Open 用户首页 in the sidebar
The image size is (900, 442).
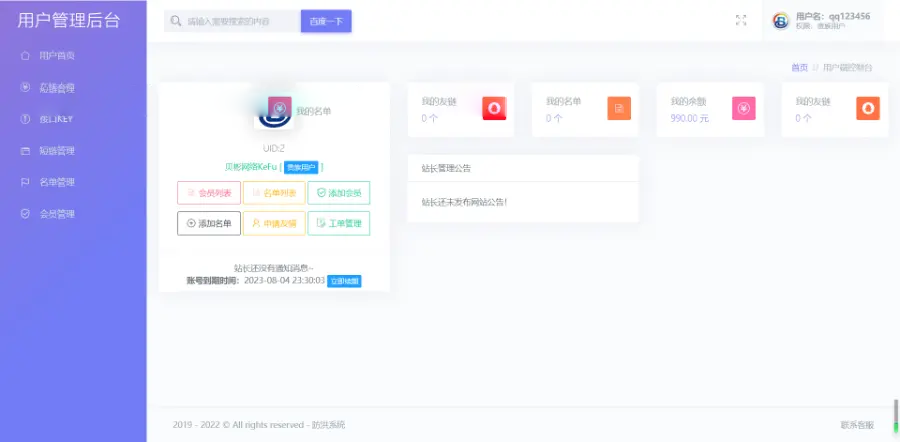tap(57, 56)
